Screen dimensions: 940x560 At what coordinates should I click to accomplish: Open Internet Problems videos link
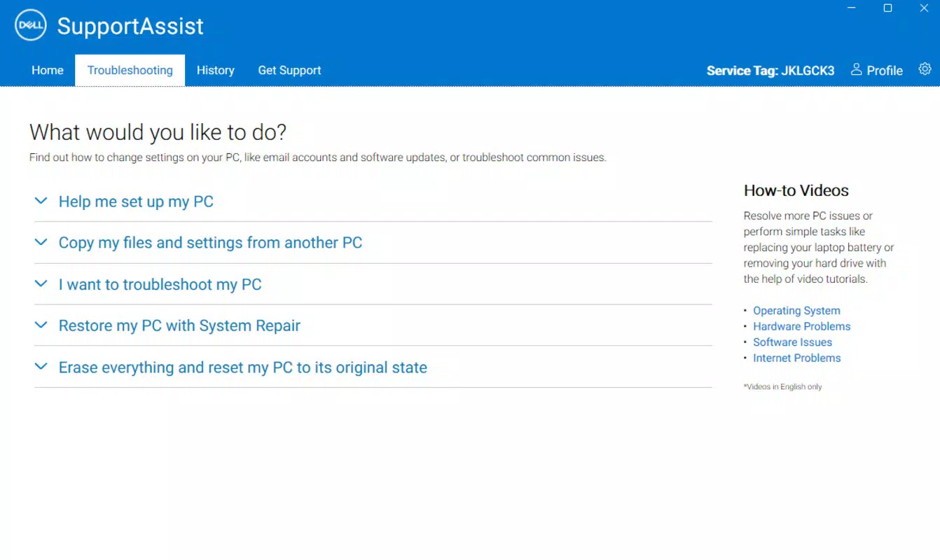pyautogui.click(x=797, y=358)
